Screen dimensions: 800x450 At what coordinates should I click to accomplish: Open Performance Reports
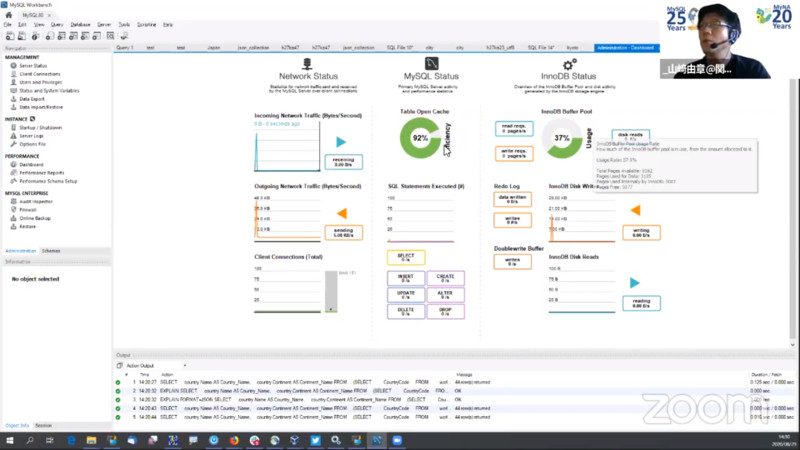[41, 173]
